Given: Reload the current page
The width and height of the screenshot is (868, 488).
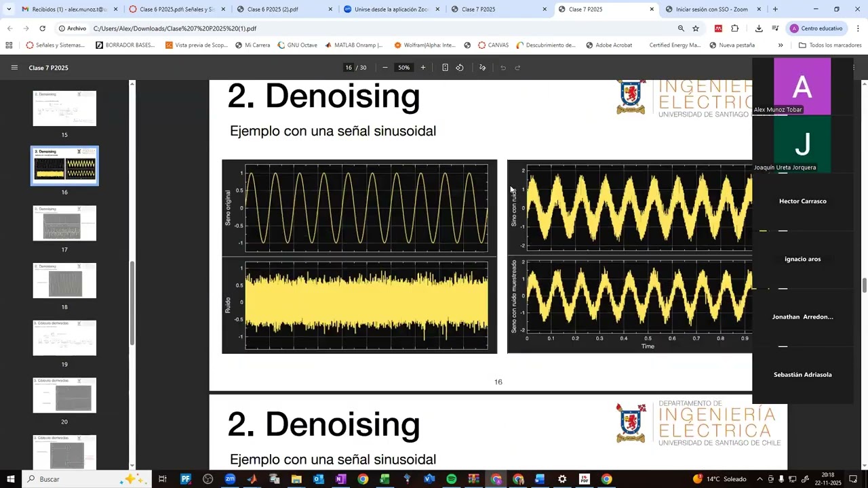Looking at the screenshot, I should 42,28.
